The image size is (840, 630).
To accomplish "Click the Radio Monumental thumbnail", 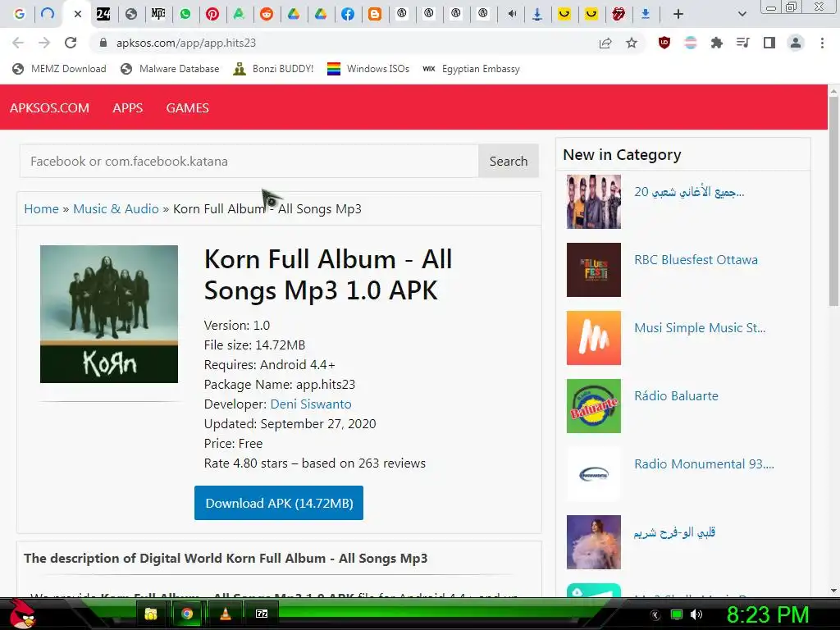I will click(594, 473).
